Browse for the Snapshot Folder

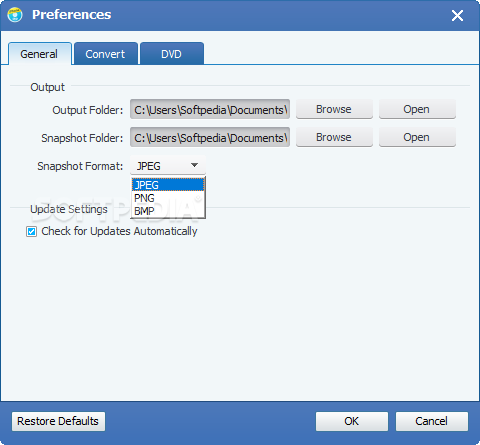[334, 137]
